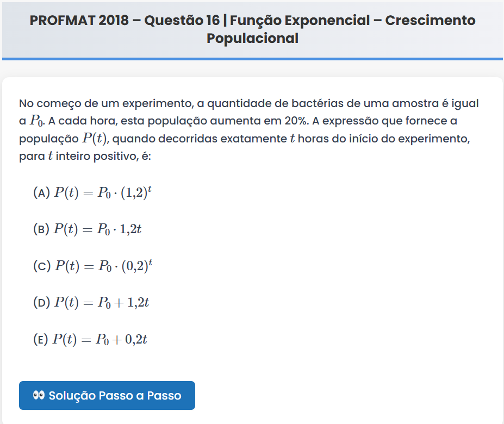Click the question's first line about bactérias

click(248, 103)
